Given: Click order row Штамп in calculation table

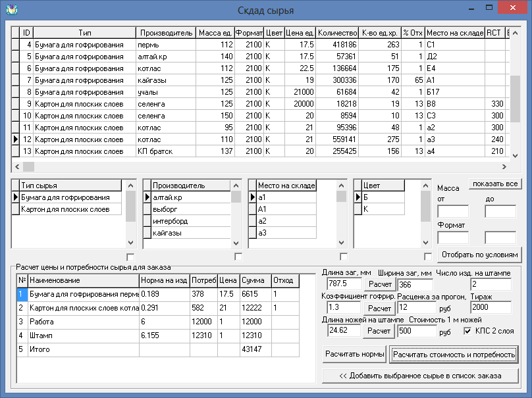Looking at the screenshot, I should pyautogui.click(x=158, y=336).
